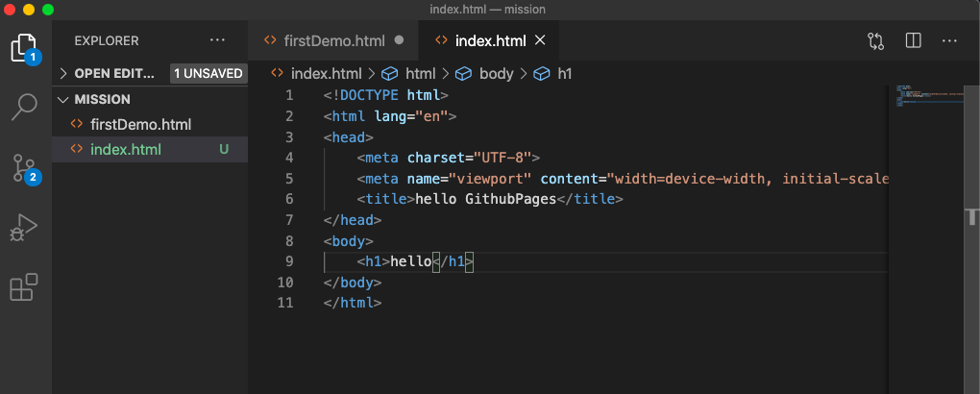Click html in the breadcrumb path
The width and height of the screenshot is (980, 394).
[x=421, y=74]
